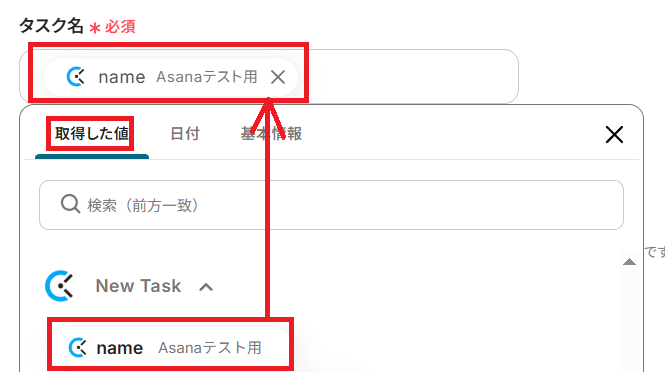Image resolution: width=665 pixels, height=372 pixels.
Task: Select name Asanaテスト用 from the list
Action: click(170, 348)
